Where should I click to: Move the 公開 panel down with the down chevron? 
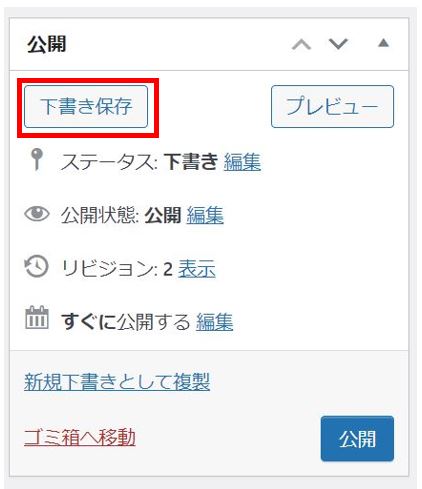coord(338,44)
